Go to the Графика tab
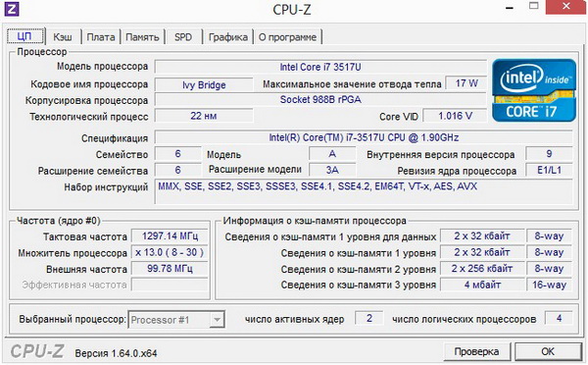The image size is (588, 365). click(x=228, y=37)
